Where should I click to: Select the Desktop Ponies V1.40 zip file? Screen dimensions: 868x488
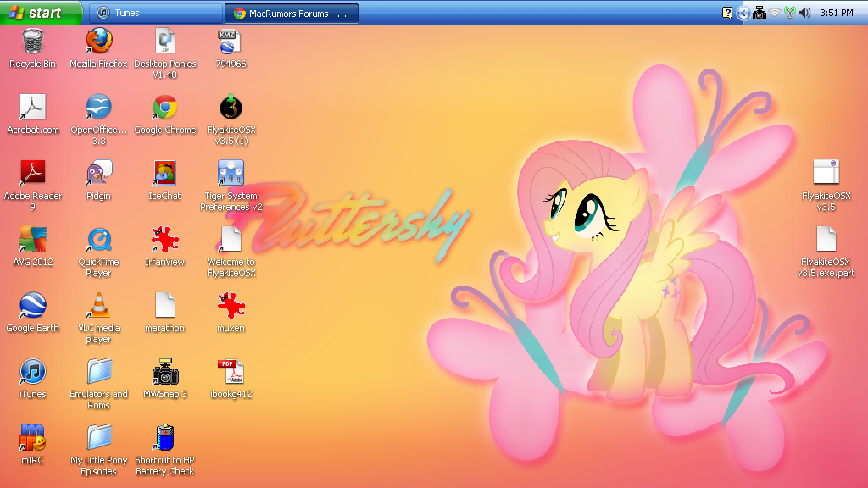tap(165, 42)
